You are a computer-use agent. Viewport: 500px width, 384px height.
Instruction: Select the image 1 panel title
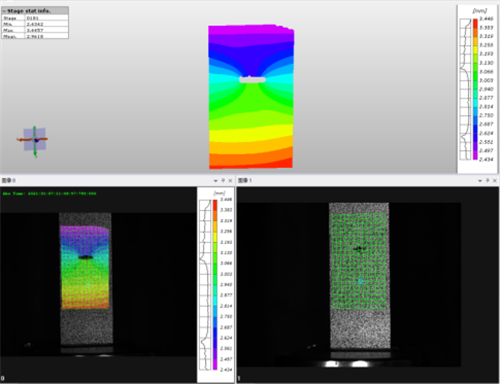245,180
